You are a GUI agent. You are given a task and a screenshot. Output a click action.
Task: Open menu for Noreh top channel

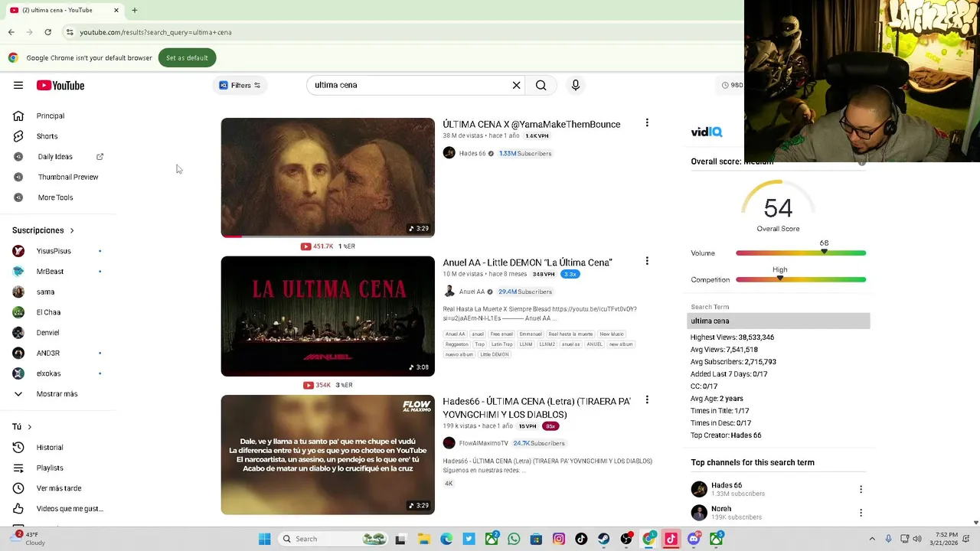coord(861,513)
